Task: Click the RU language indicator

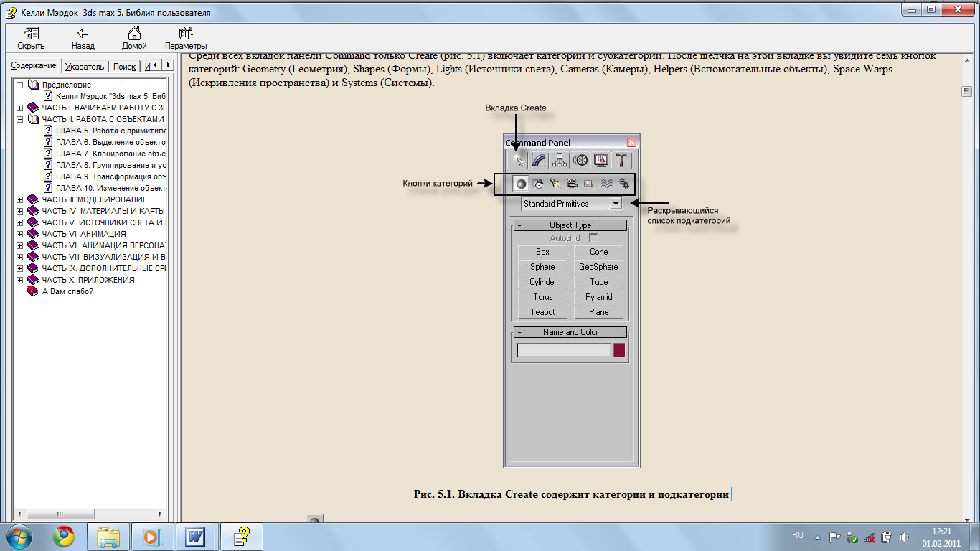Action: click(798, 535)
